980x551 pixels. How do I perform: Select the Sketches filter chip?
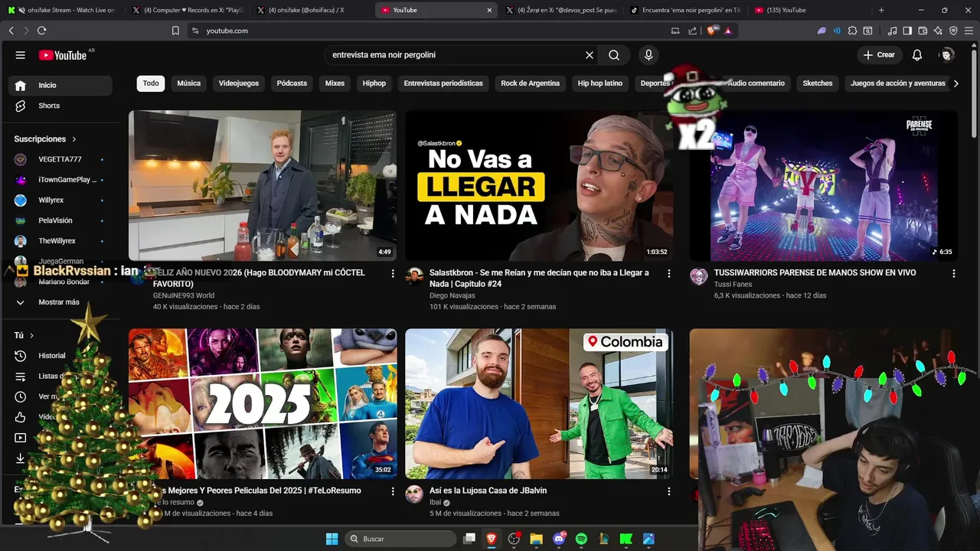pyautogui.click(x=818, y=83)
